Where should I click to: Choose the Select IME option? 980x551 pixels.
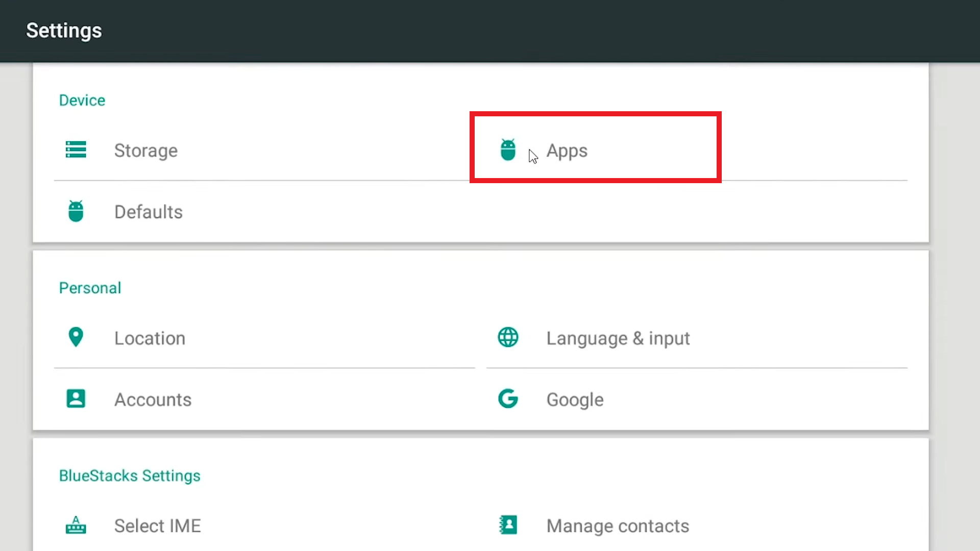[x=157, y=525]
